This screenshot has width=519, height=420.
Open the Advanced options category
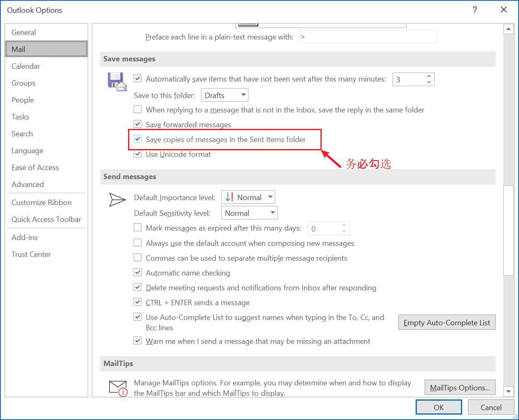(x=46, y=184)
